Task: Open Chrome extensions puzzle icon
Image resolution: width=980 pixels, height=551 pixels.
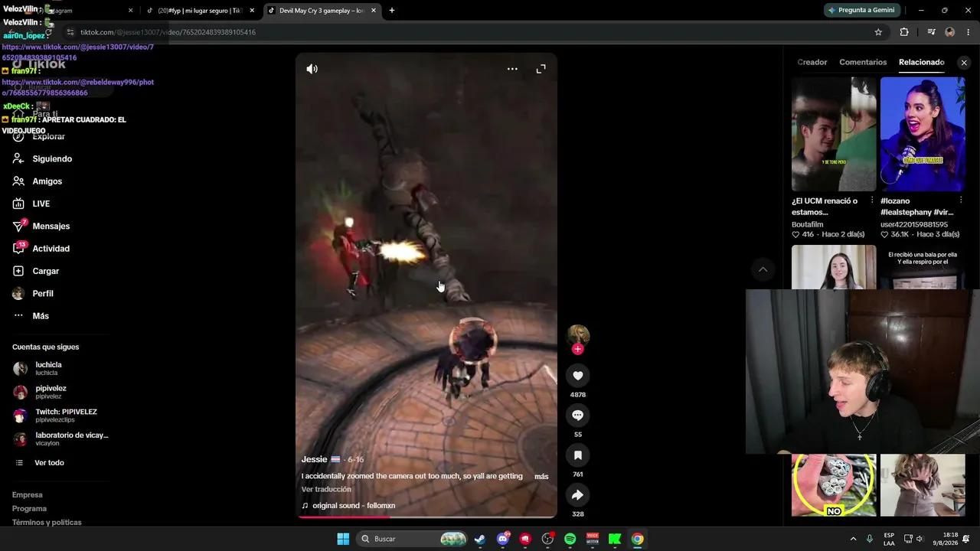Action: (904, 32)
